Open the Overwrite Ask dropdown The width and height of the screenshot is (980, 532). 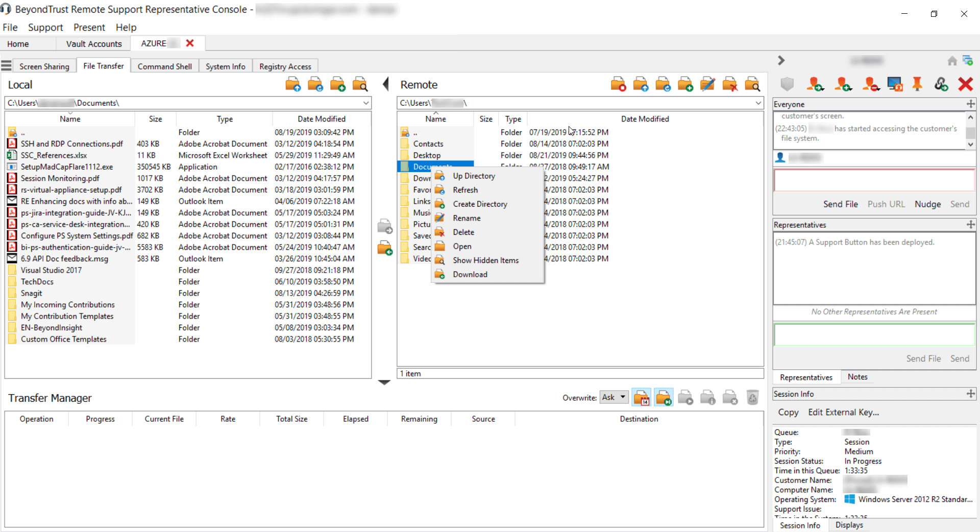614,397
